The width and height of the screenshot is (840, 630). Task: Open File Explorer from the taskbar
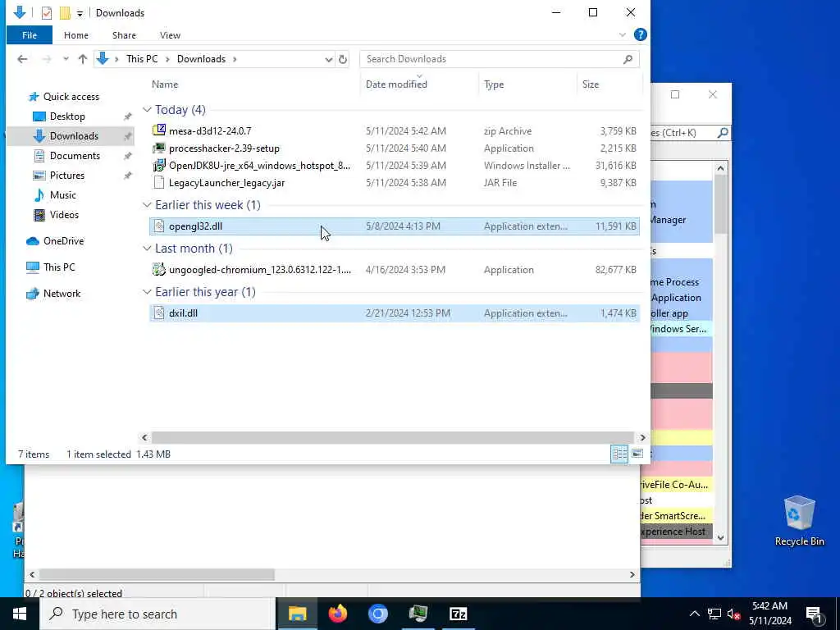297,614
